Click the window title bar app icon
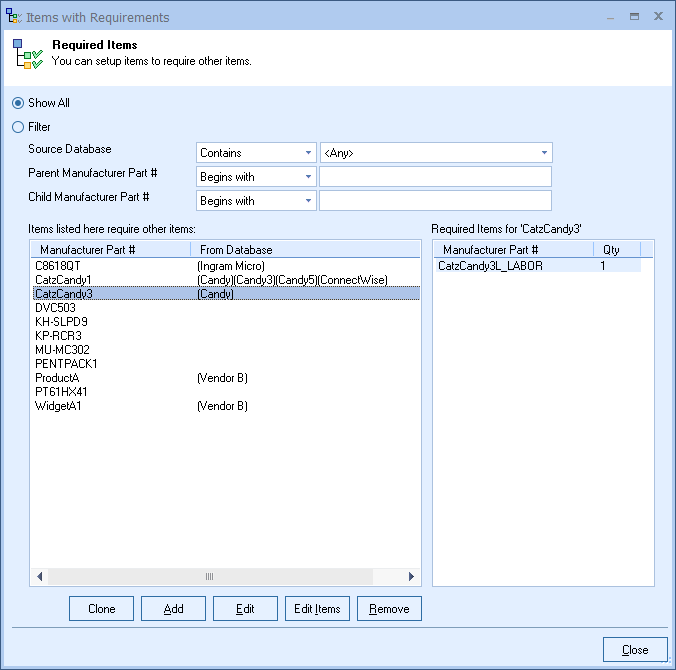Viewport: 676px width, 670px height. (14, 17)
